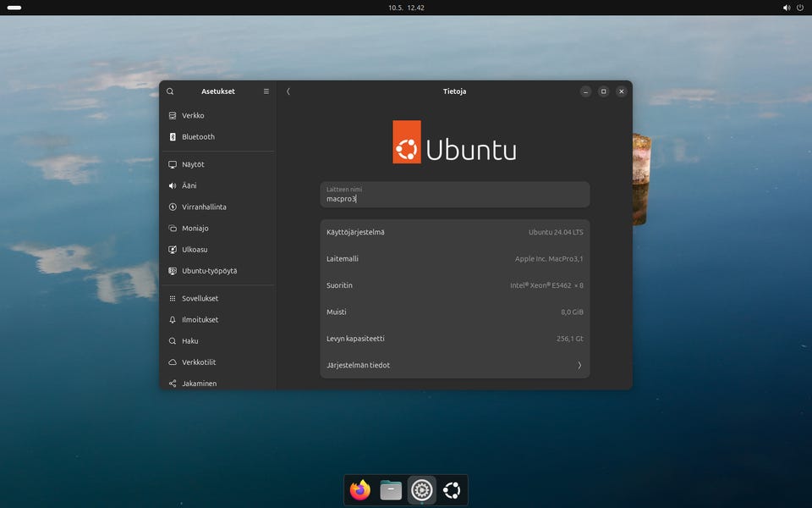Open the Settings search icon
The height and width of the screenshot is (508, 812).
click(170, 91)
